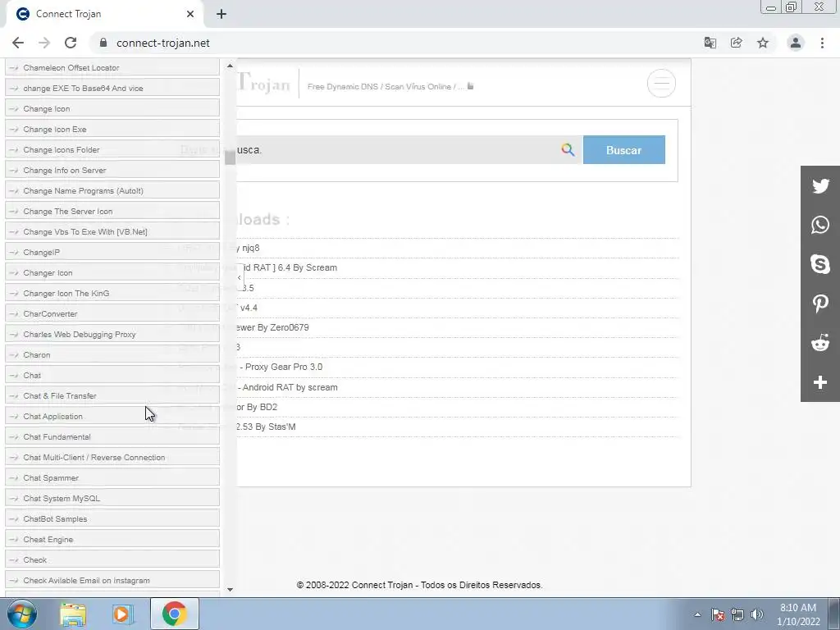
Task: Open Chat & File Transfer
Action: 112,395
